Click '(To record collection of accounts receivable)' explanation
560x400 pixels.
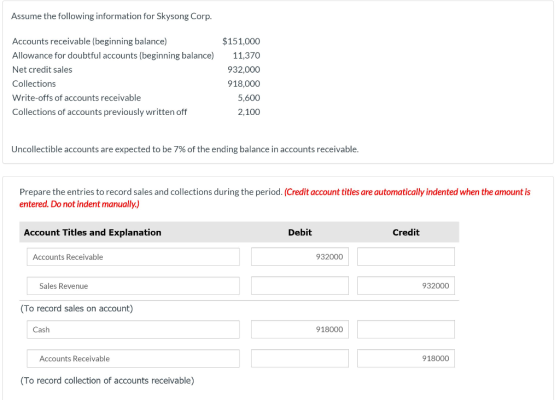(x=107, y=381)
